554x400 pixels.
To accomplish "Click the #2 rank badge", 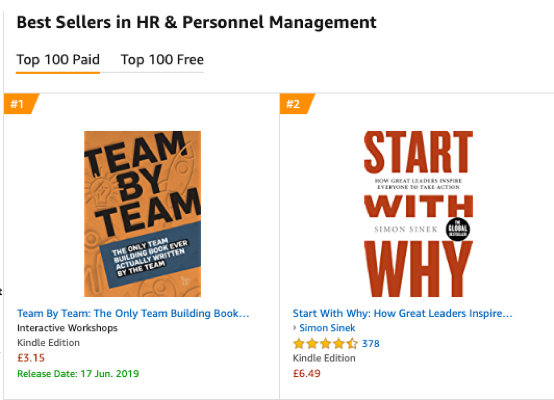I will click(x=297, y=104).
